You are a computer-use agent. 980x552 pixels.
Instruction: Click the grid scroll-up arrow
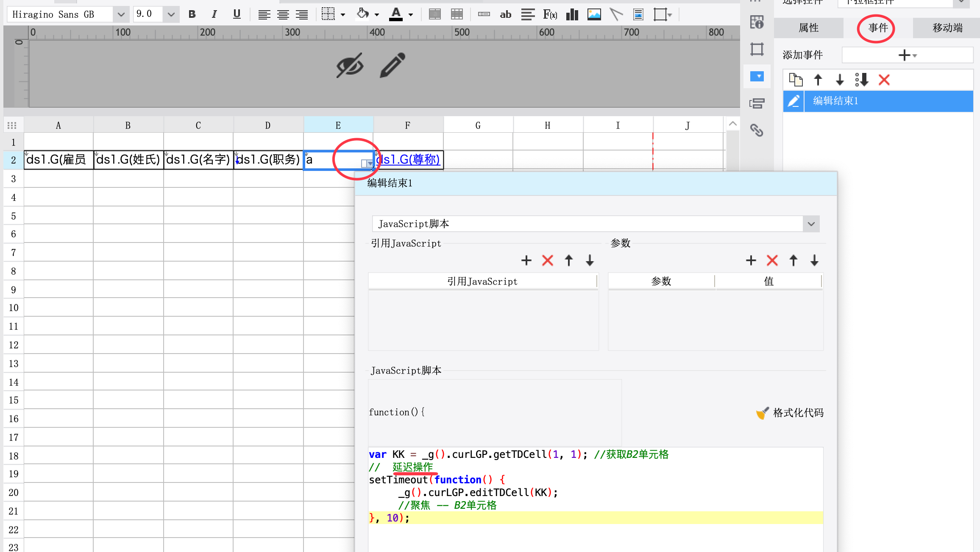click(733, 124)
